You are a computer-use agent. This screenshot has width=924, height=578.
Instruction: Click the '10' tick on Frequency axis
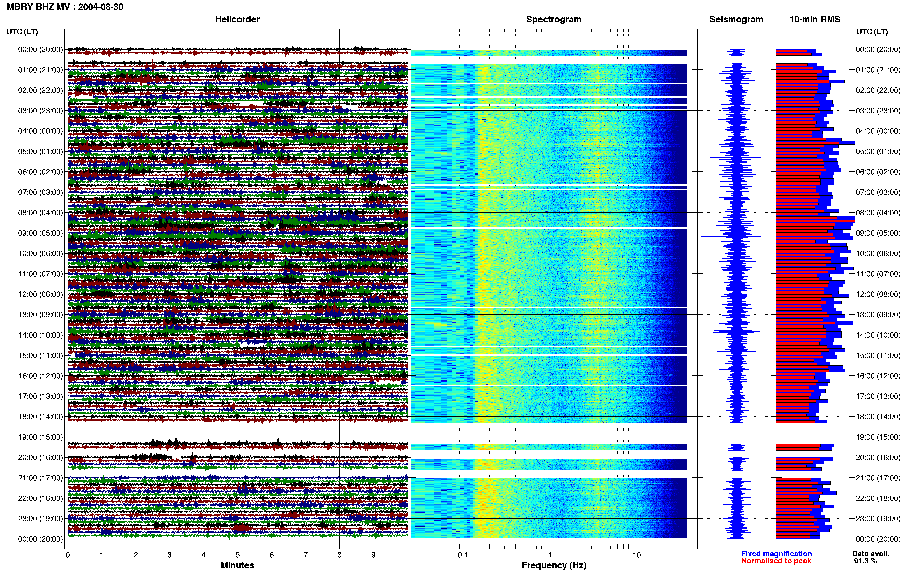[x=637, y=555]
